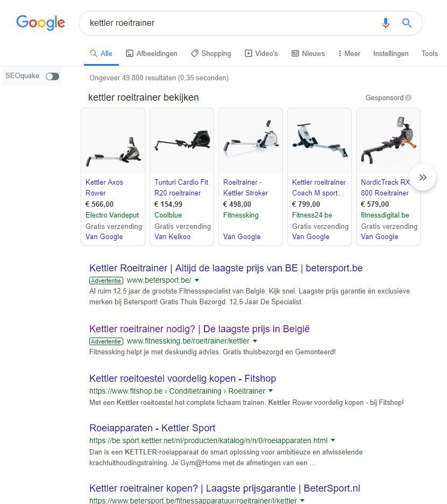Click kettler roeitrainer bekijken heading

coord(144,97)
